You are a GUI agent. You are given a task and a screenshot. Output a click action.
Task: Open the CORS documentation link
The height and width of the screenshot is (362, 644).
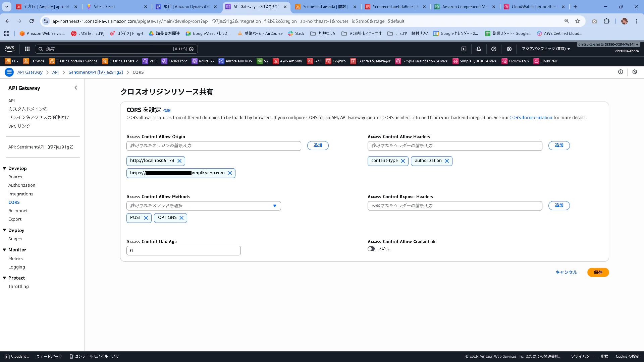tap(531, 118)
